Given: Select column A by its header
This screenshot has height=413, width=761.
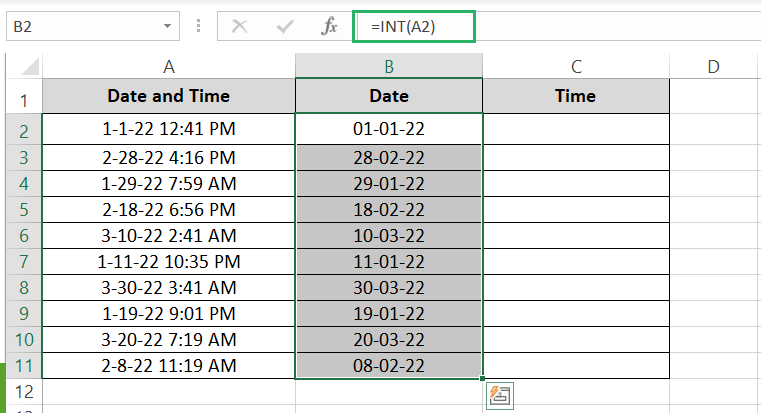Looking at the screenshot, I should click(169, 66).
